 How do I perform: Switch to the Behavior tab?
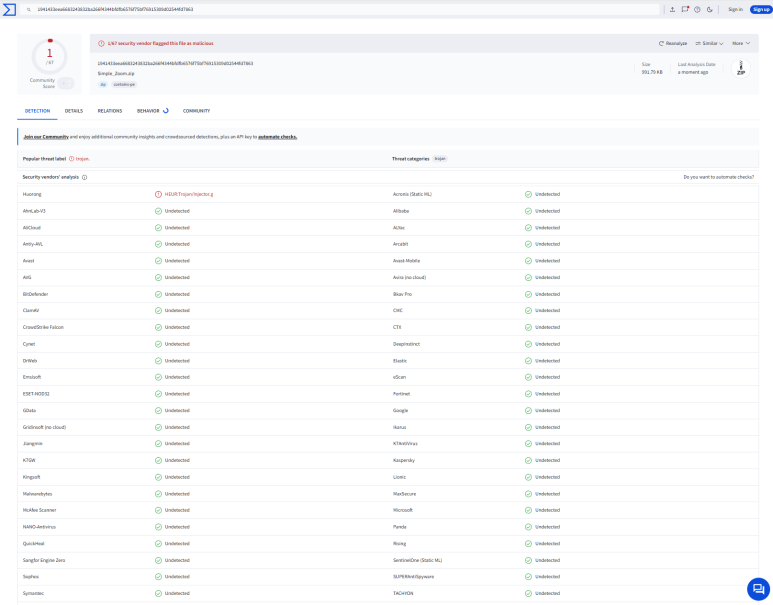(152, 111)
